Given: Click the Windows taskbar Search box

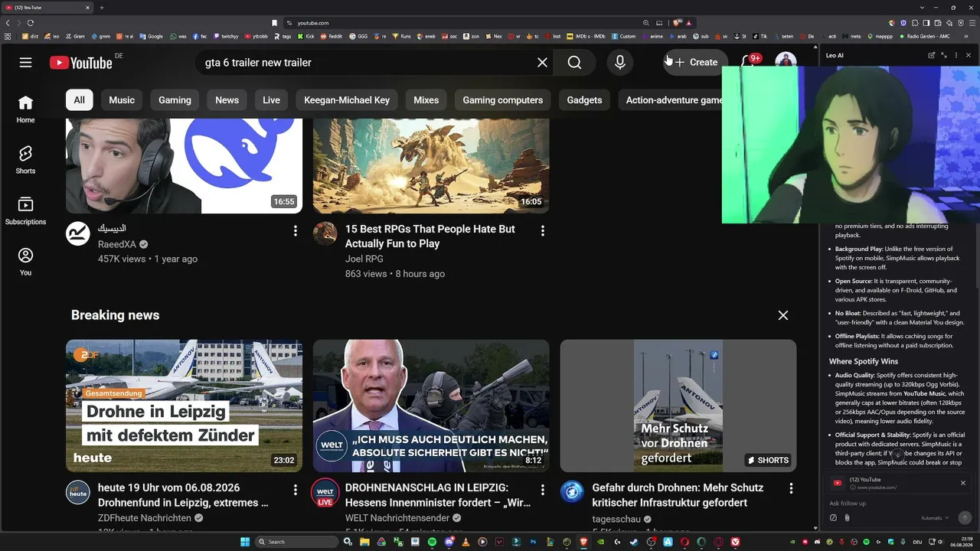Looking at the screenshot, I should tap(296, 542).
